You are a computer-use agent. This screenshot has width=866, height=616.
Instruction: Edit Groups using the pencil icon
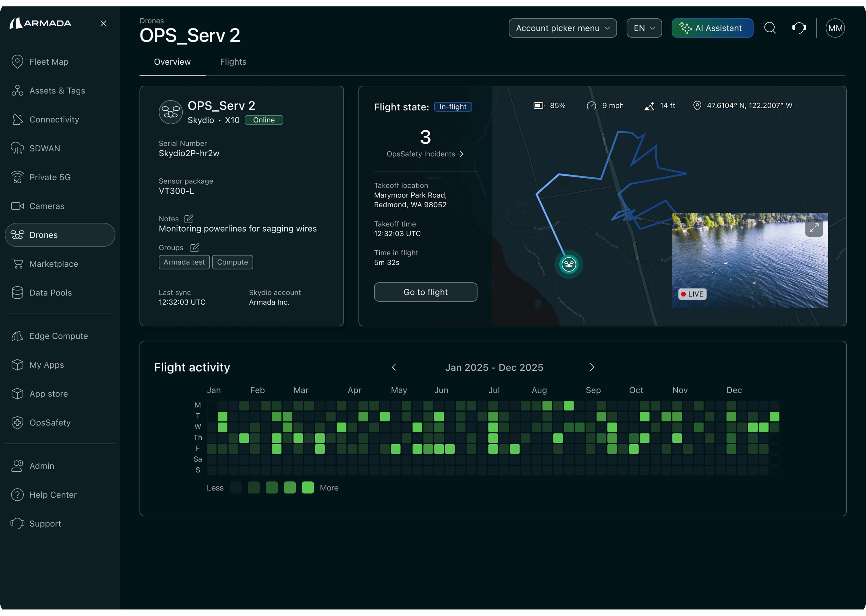click(x=195, y=248)
